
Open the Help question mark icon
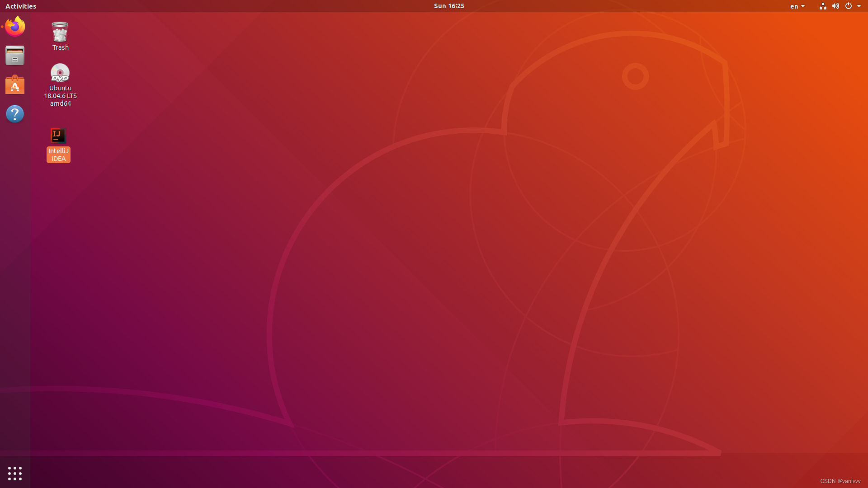tap(15, 114)
